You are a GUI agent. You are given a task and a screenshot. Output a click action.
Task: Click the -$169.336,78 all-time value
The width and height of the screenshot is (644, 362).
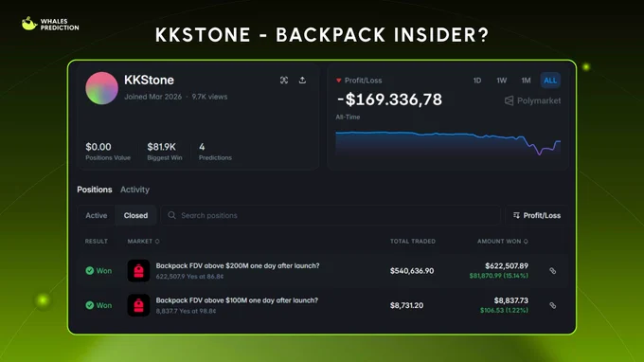[389, 100]
